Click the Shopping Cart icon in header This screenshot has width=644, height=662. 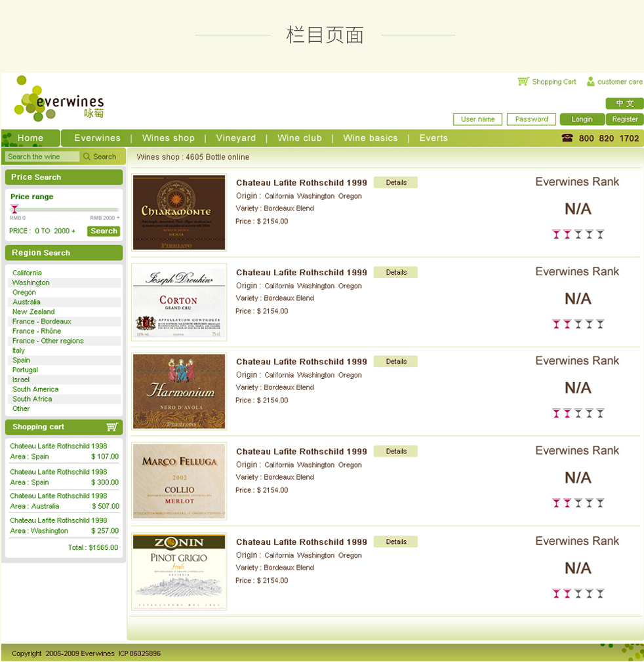(x=523, y=81)
